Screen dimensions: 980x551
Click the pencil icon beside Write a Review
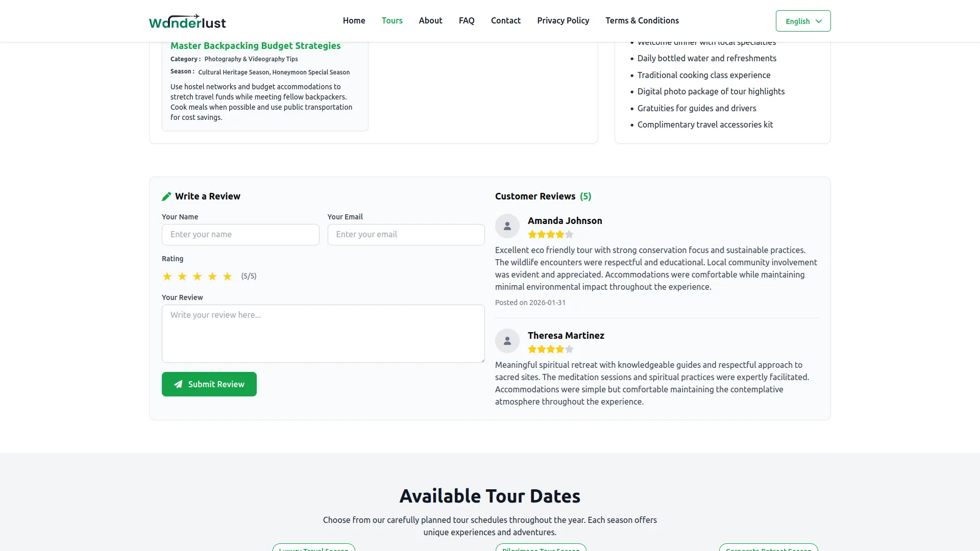[166, 196]
